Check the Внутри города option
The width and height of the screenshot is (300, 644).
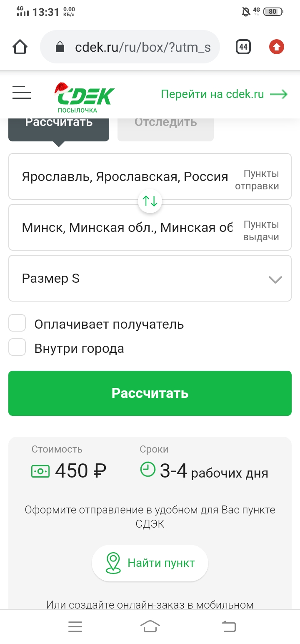click(x=17, y=347)
